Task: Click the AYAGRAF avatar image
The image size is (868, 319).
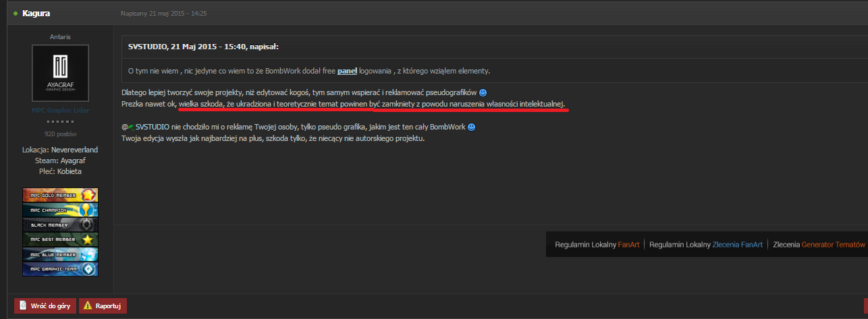Action: point(60,73)
